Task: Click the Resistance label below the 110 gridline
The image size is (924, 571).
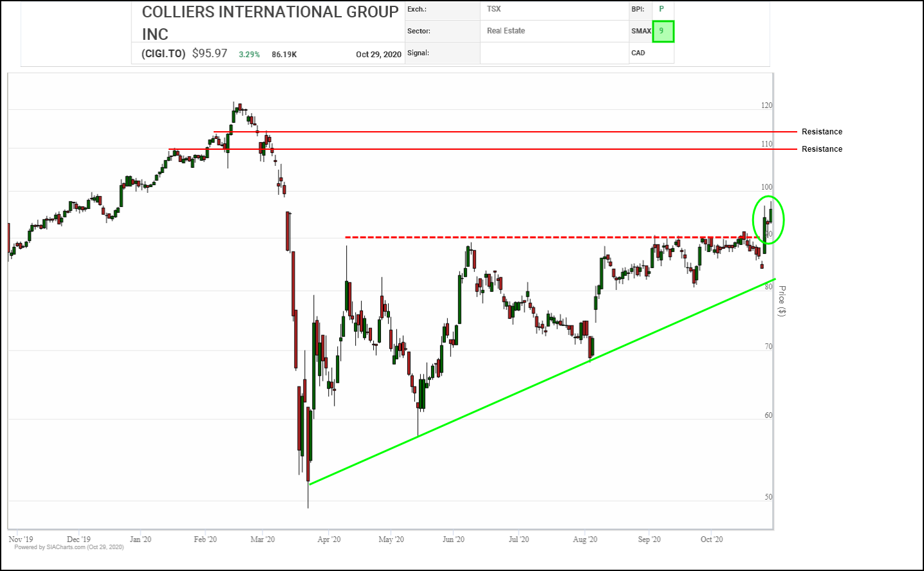Action: [822, 149]
